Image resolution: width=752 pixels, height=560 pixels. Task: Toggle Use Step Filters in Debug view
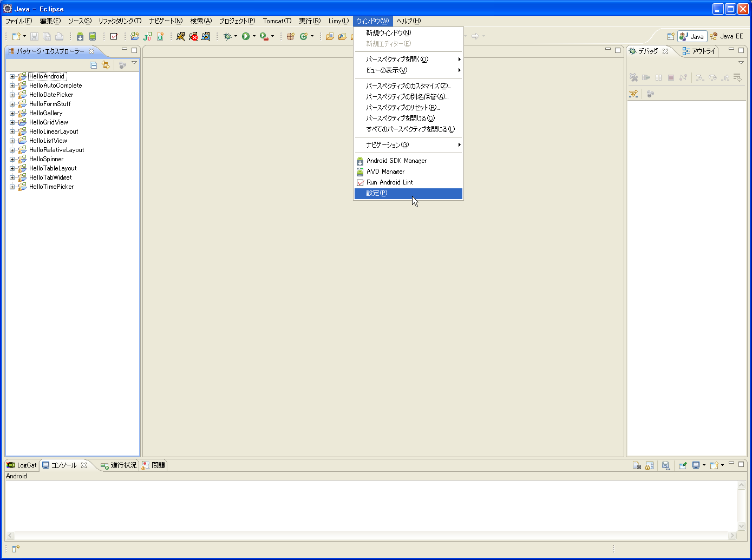pos(633,94)
